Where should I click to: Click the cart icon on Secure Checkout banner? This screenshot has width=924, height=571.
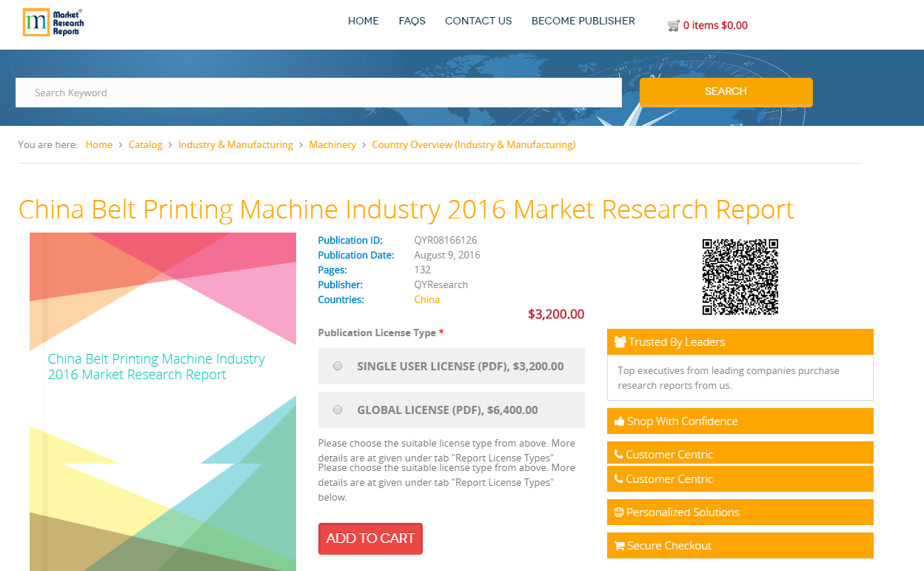[619, 545]
